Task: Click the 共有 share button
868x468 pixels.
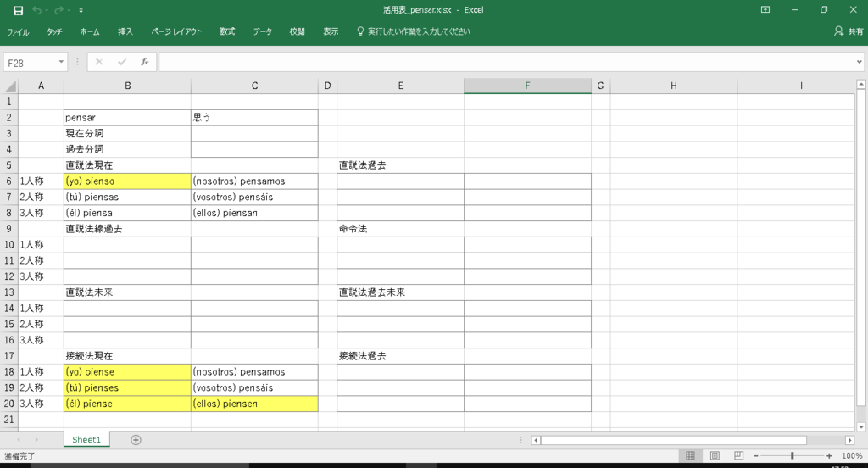Action: coord(849,31)
